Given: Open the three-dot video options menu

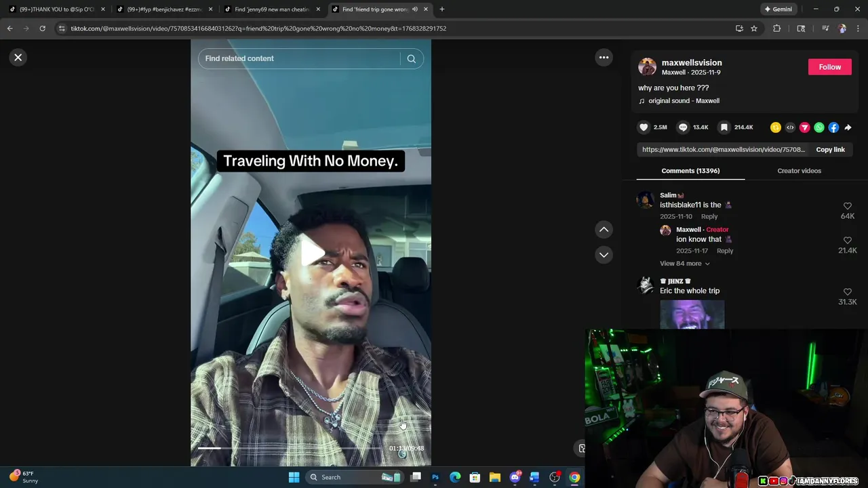Looking at the screenshot, I should tap(604, 58).
